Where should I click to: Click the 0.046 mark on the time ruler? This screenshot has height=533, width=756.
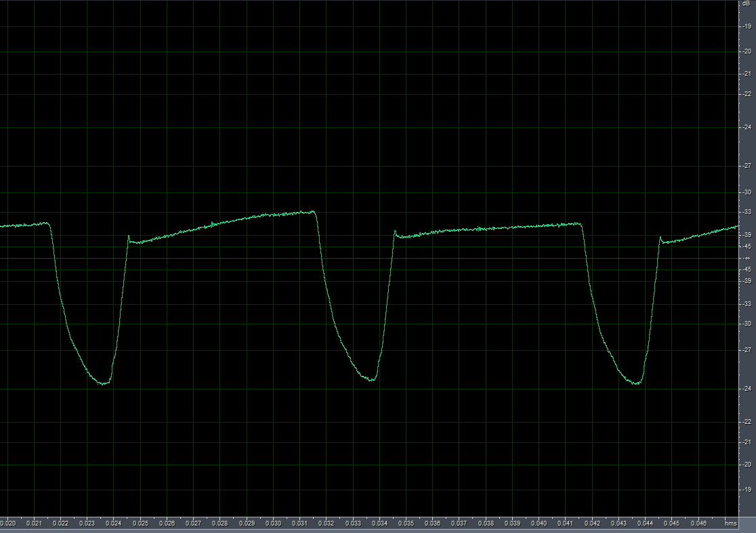[698, 524]
